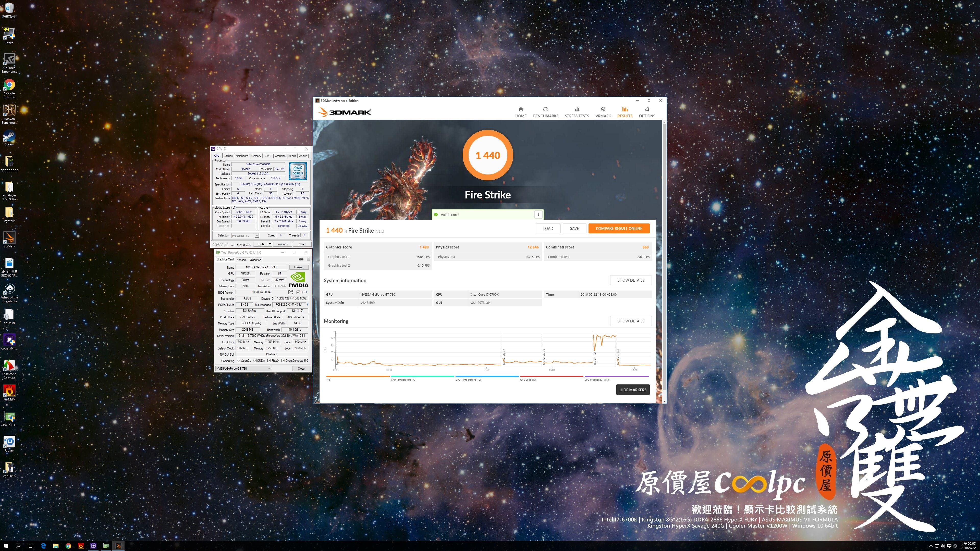Open the 3DMark Results section

click(625, 112)
